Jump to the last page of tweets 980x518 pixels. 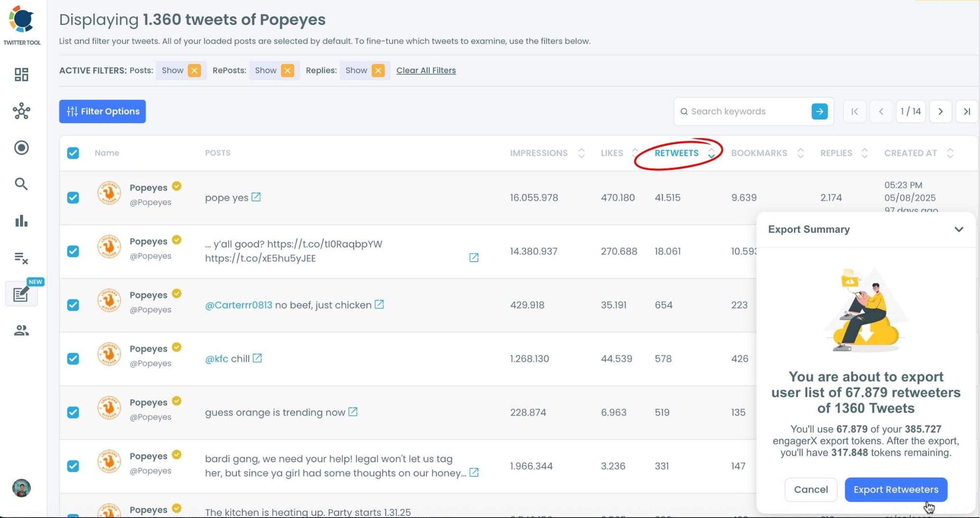[x=967, y=111]
